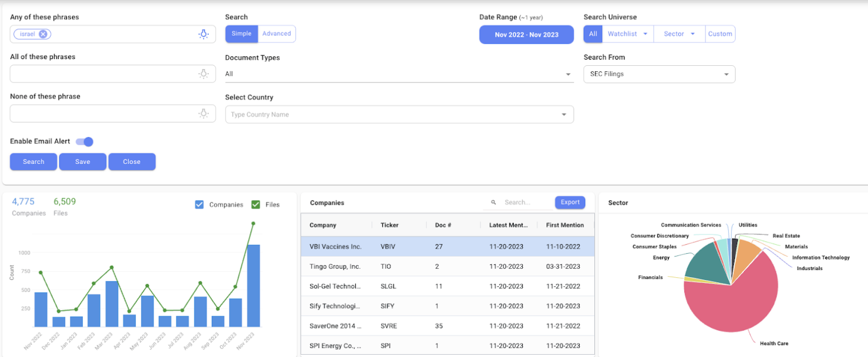This screenshot has width=868, height=357.
Task: Open the Document Types dropdown
Action: point(399,74)
